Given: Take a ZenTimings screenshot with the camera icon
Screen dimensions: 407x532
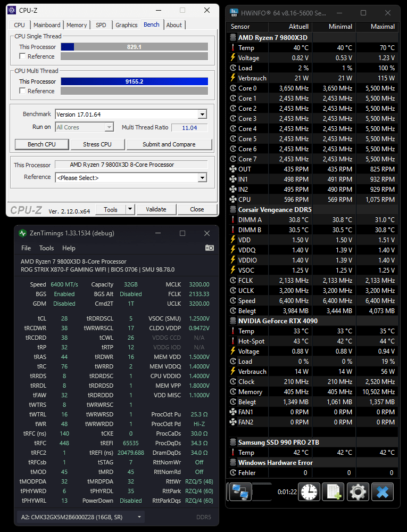Looking at the screenshot, I should tap(210, 248).
